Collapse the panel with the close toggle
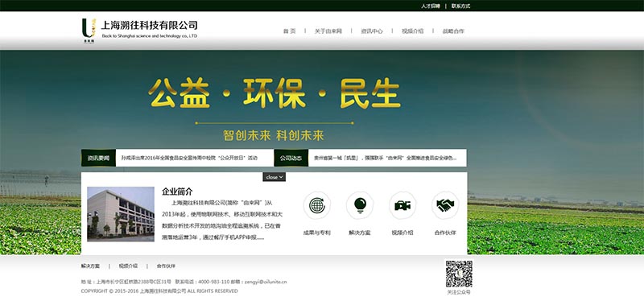 click(x=274, y=177)
